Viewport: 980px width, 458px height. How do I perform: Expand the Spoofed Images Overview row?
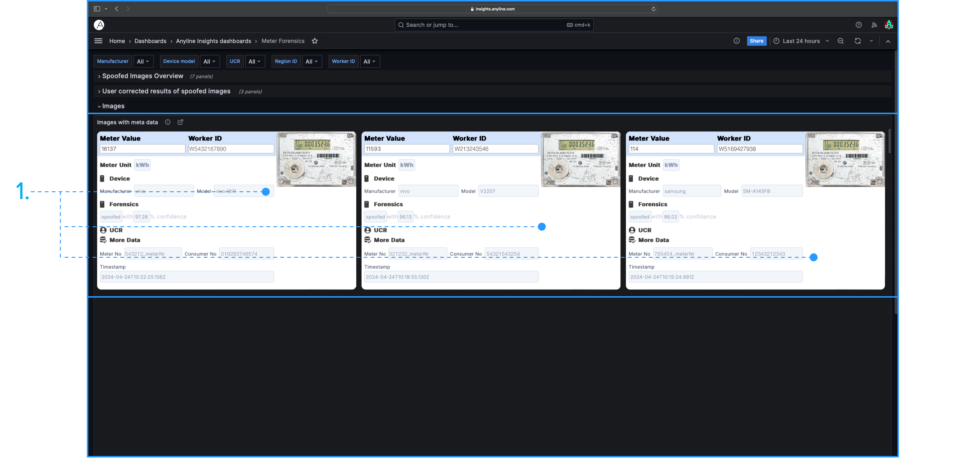click(143, 76)
